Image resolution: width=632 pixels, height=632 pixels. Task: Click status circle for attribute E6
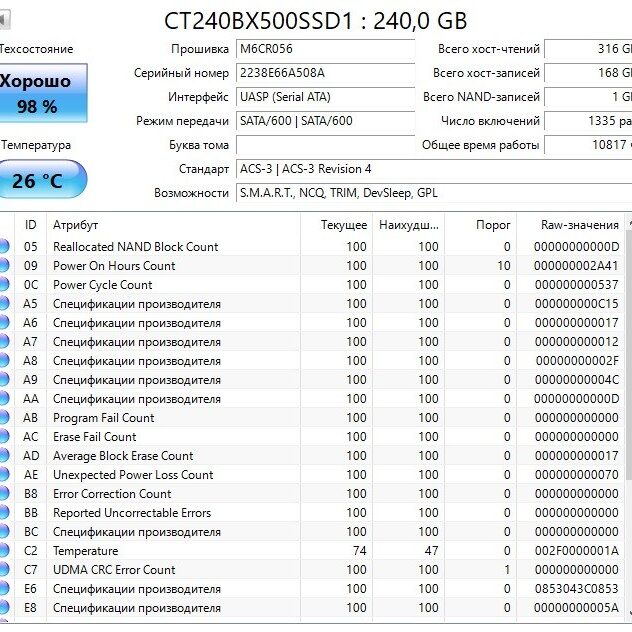click(x=3, y=588)
